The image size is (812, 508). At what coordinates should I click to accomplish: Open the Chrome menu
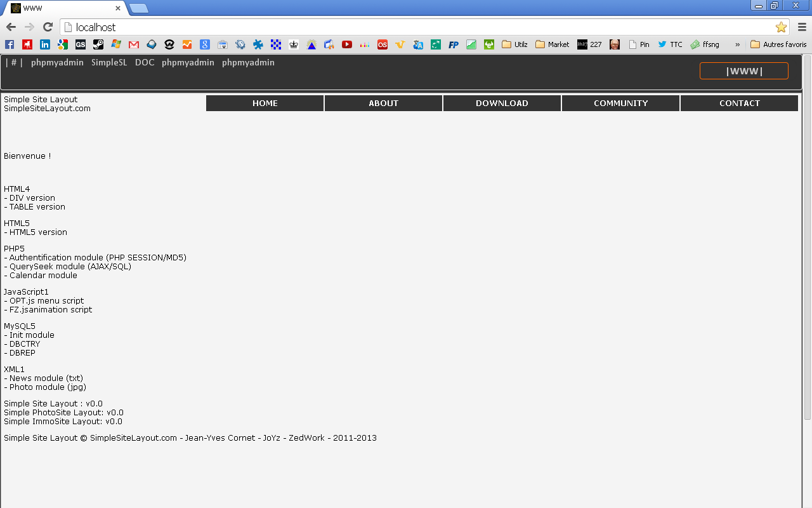point(801,27)
